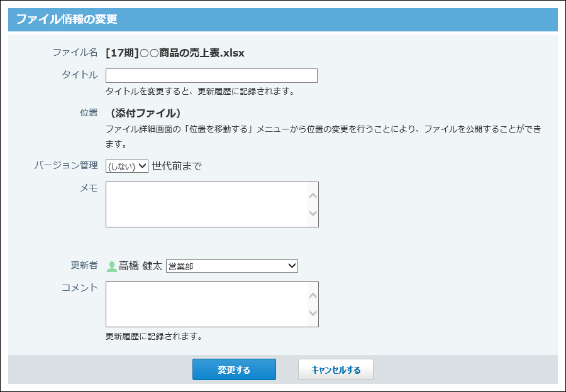Click the note タイトルを変更すると、更新履歴に記録されます。
This screenshot has height=392, width=566.
(x=201, y=92)
